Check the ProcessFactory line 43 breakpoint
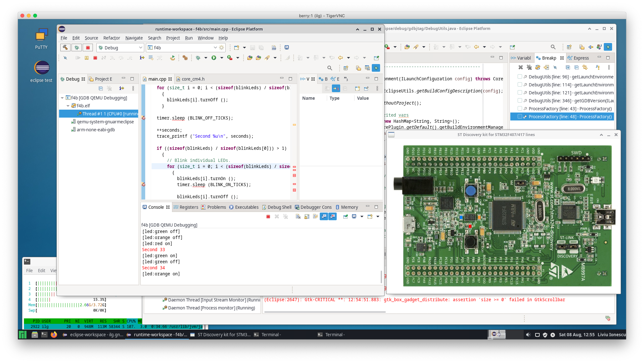Image resolution: width=644 pixels, height=363 pixels. click(520, 108)
